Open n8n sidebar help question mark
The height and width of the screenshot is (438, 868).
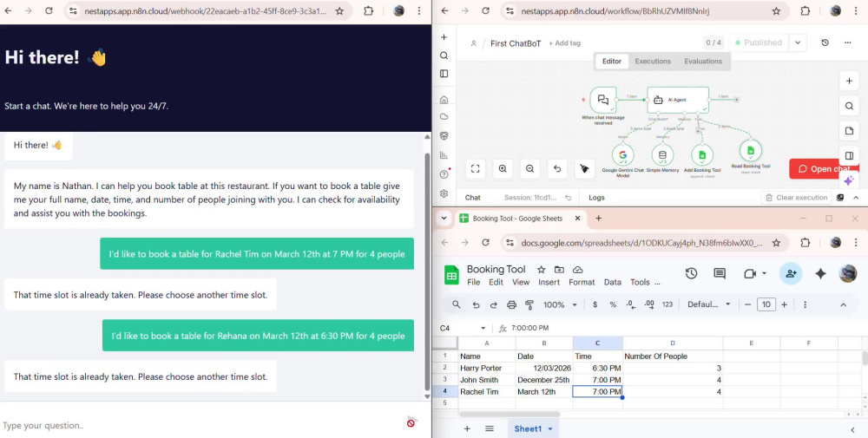[444, 174]
